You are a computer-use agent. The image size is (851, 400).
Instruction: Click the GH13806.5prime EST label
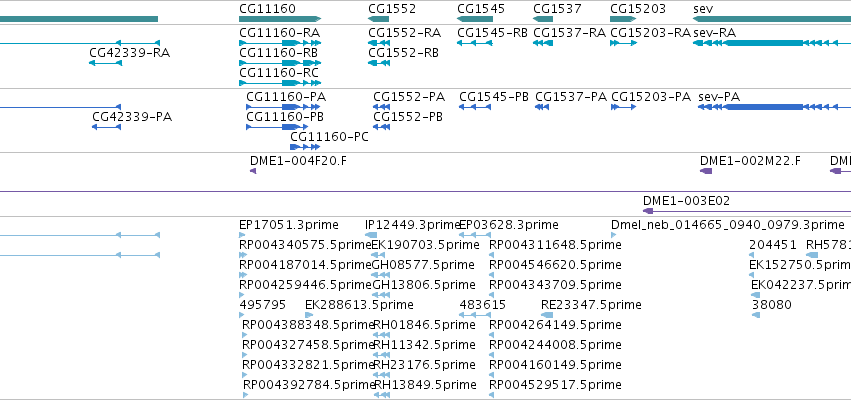pyautogui.click(x=423, y=285)
